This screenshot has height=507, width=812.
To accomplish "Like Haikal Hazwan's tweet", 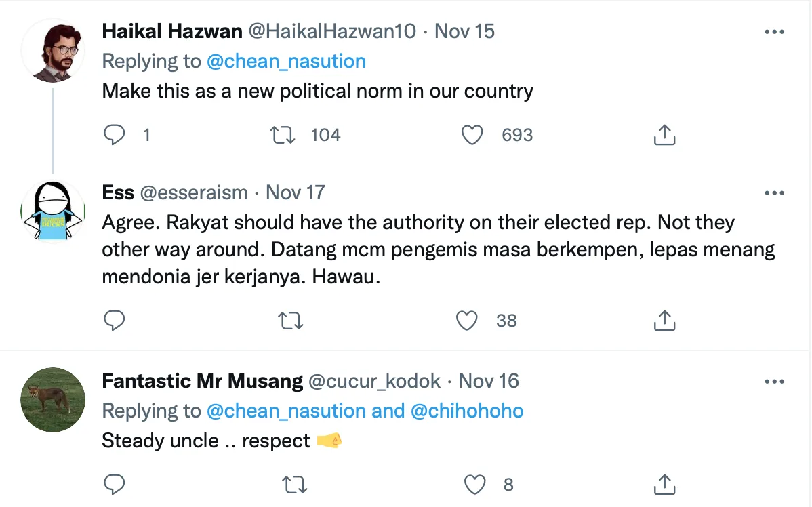I will [x=472, y=135].
